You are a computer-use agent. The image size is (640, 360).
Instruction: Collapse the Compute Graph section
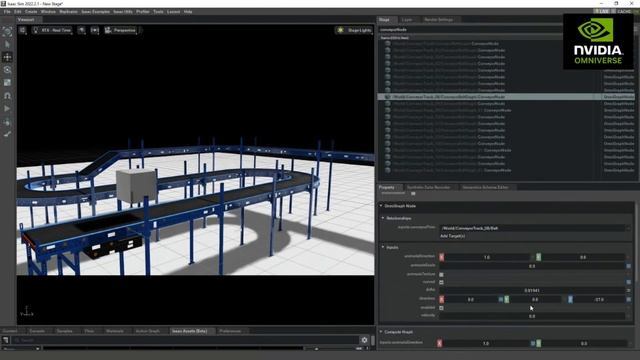point(381,332)
